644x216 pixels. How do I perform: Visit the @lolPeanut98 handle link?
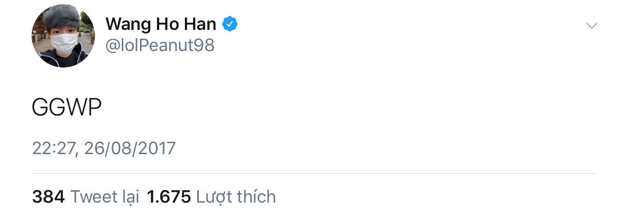(160, 46)
